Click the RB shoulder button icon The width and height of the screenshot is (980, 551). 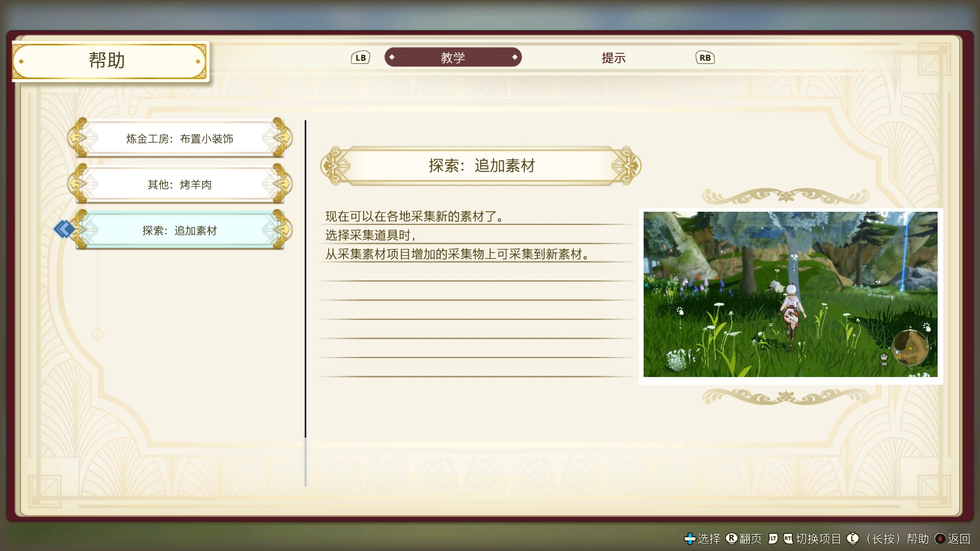pos(705,58)
